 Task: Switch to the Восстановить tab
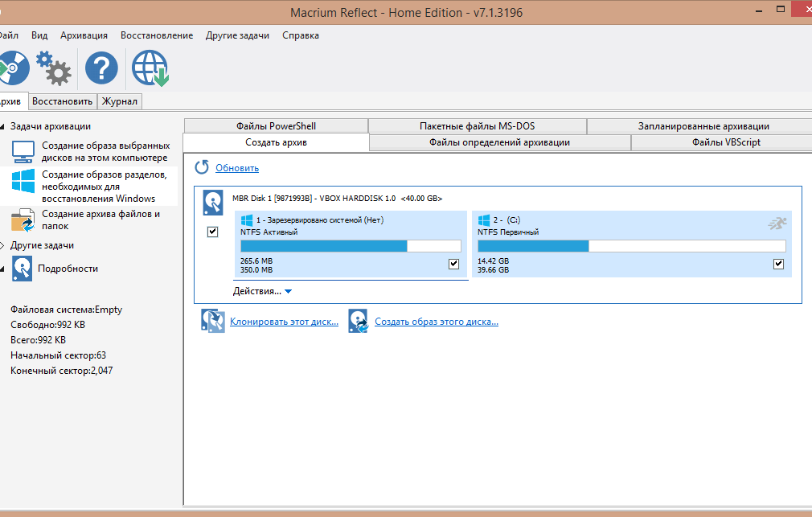[62, 101]
